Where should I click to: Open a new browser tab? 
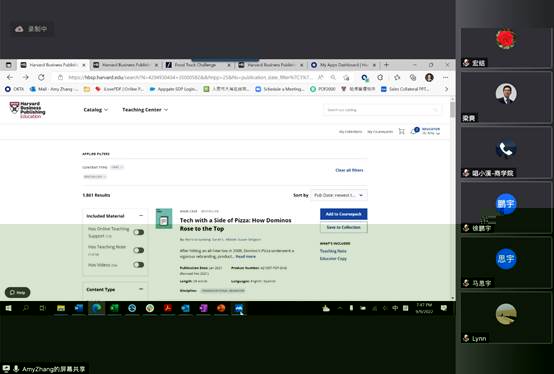pos(386,65)
